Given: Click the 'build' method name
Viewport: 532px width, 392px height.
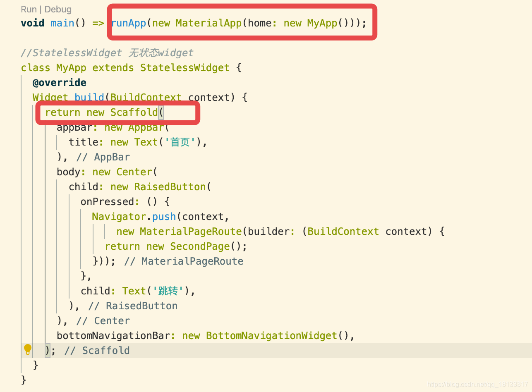Looking at the screenshot, I should (89, 97).
